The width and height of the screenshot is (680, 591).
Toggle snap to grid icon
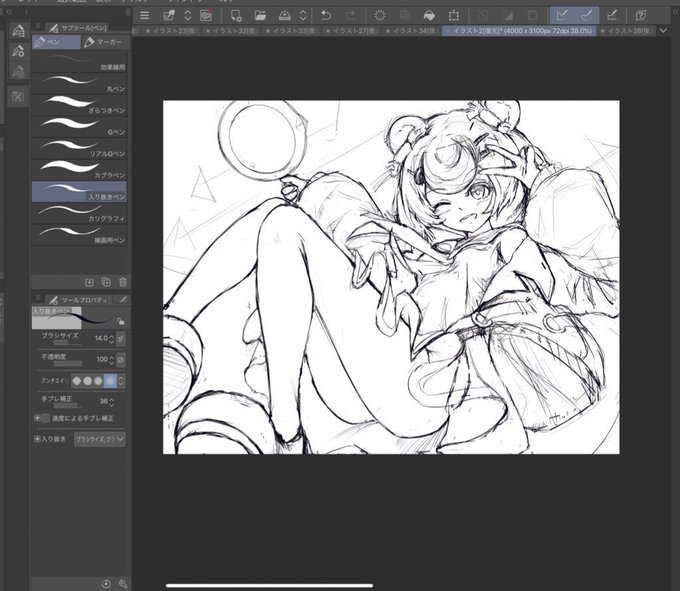612,16
